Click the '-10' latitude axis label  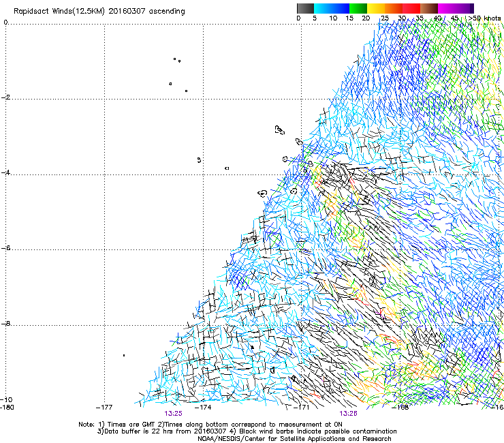(6, 399)
